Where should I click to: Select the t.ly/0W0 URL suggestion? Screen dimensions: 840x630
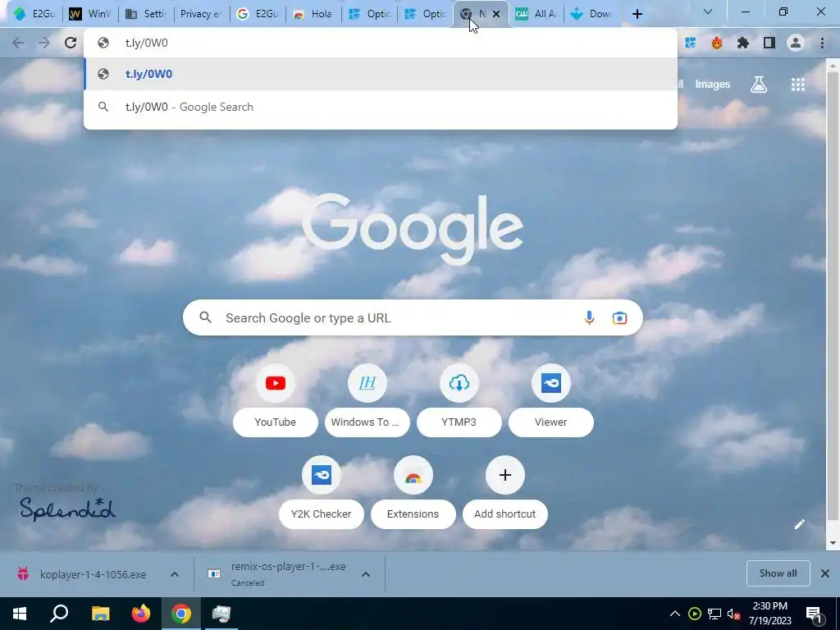coord(381,74)
